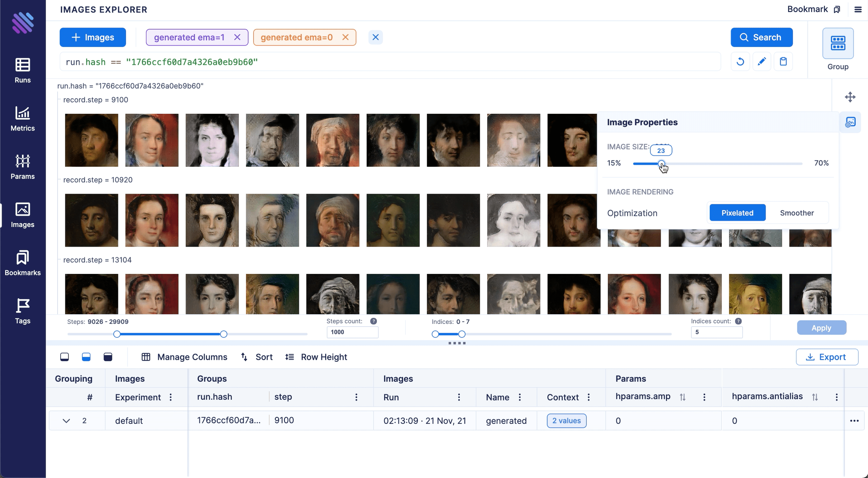Open hparams.amp column options menu
Screen dimensions: 868x478
704,397
